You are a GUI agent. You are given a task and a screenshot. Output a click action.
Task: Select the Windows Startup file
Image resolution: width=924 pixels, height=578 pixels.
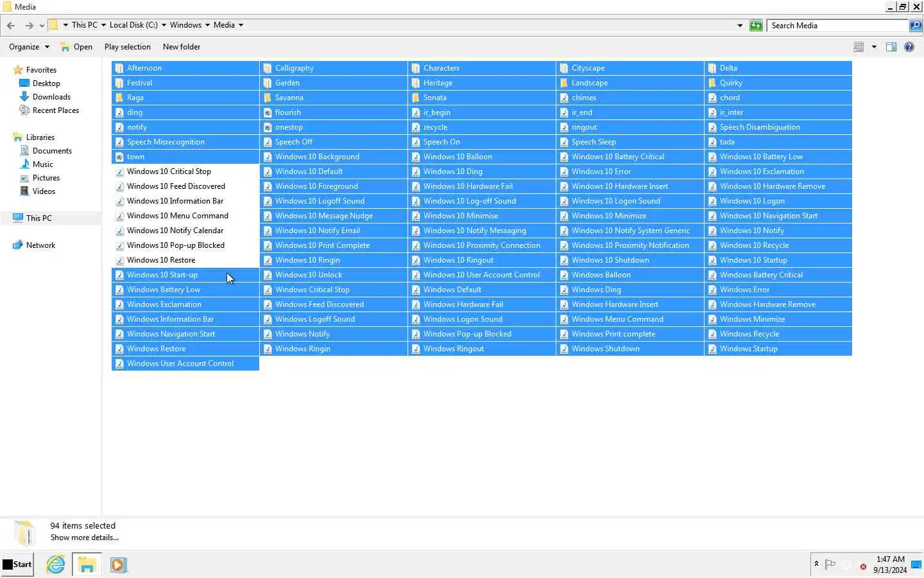click(x=778, y=349)
